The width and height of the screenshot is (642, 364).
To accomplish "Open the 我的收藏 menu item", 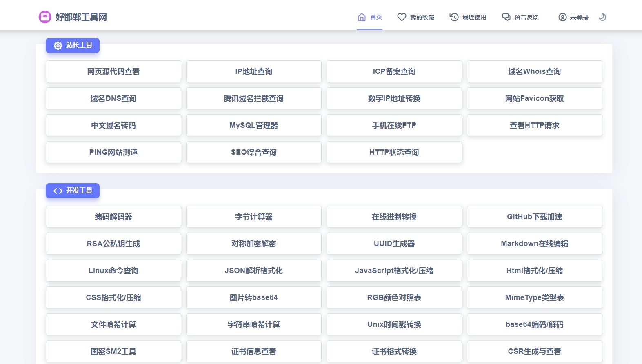I will [422, 17].
